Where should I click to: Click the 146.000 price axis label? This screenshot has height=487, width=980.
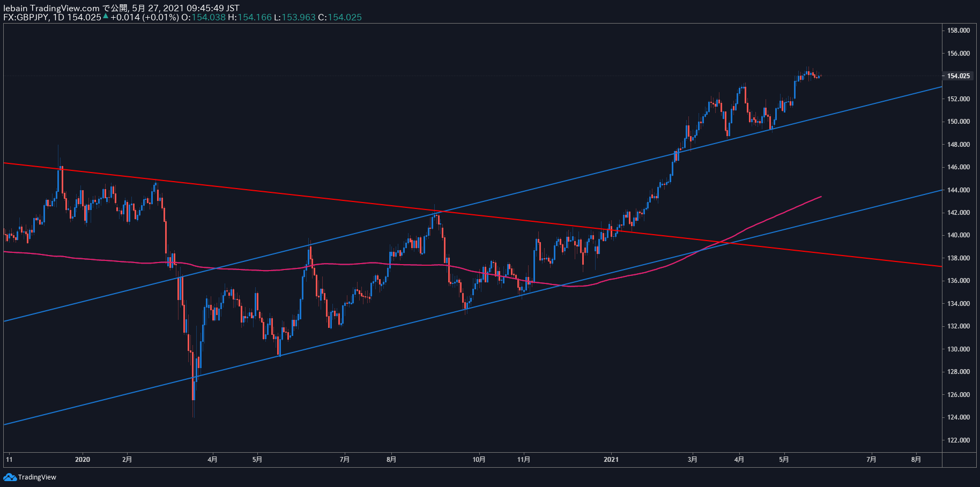click(x=959, y=167)
